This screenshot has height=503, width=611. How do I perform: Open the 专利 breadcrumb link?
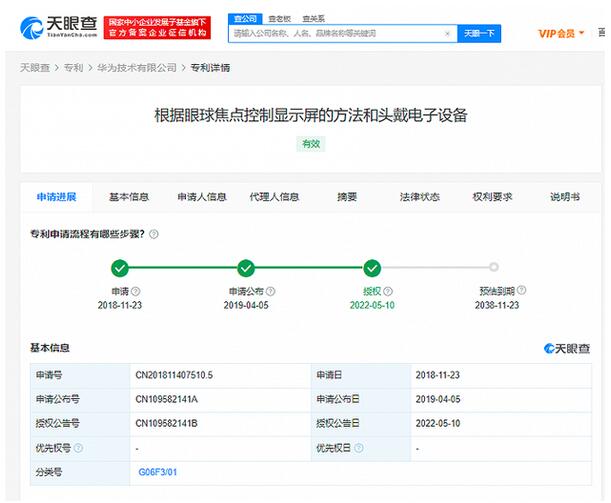73,68
